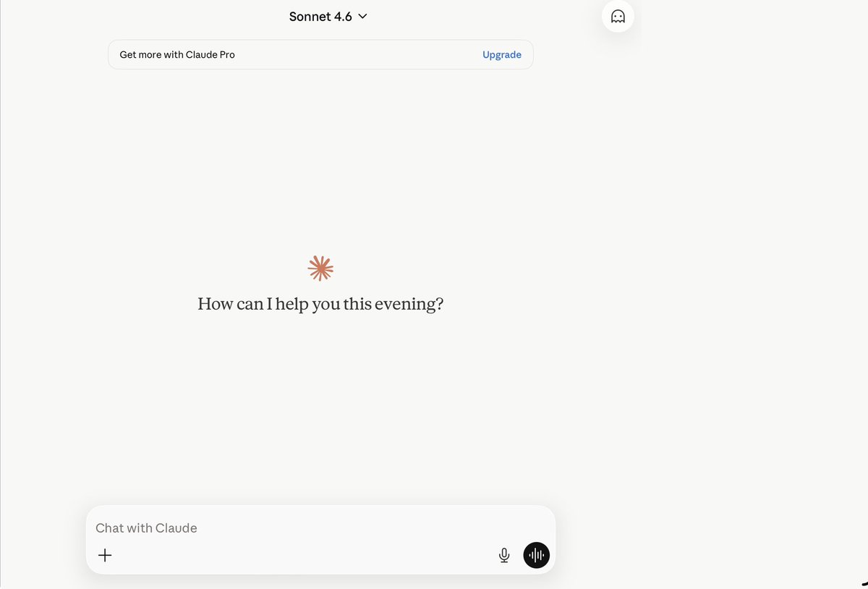
Task: Click the How can I help you greeting
Action: (x=320, y=304)
